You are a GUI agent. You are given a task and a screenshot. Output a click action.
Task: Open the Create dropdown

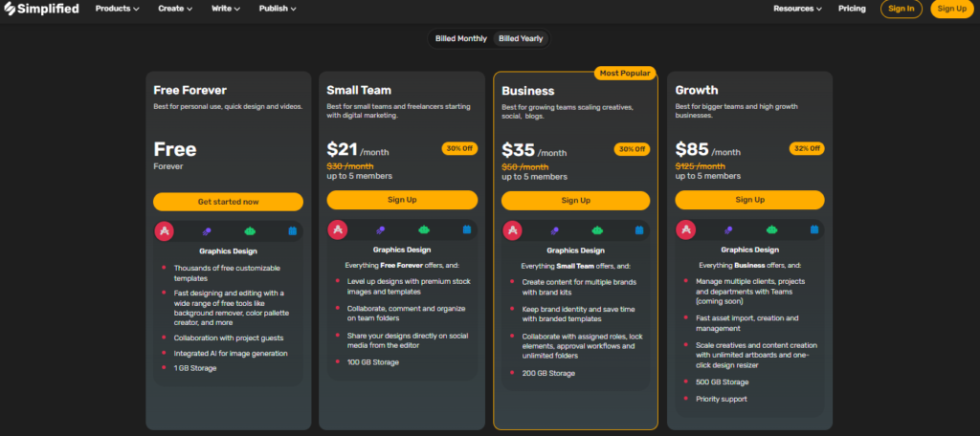pyautogui.click(x=175, y=9)
